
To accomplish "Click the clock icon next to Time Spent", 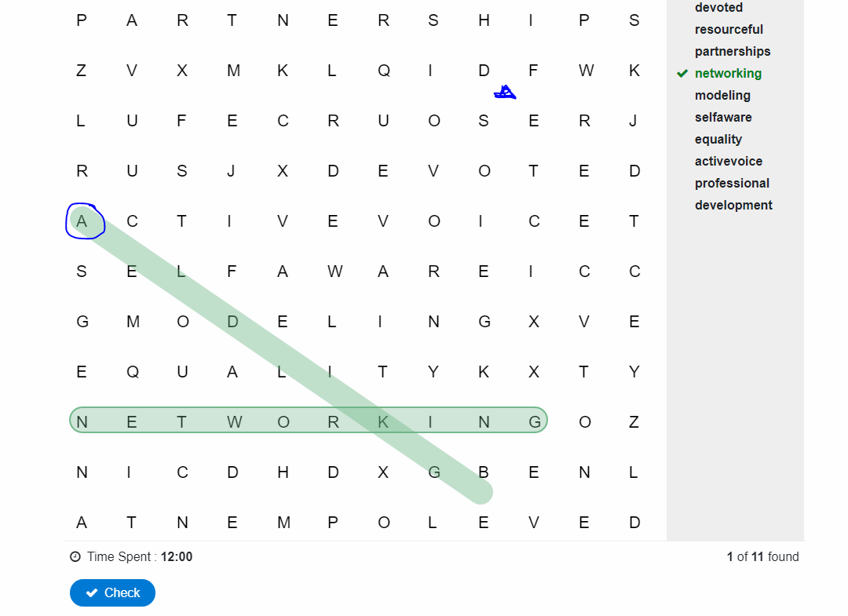I will [75, 556].
